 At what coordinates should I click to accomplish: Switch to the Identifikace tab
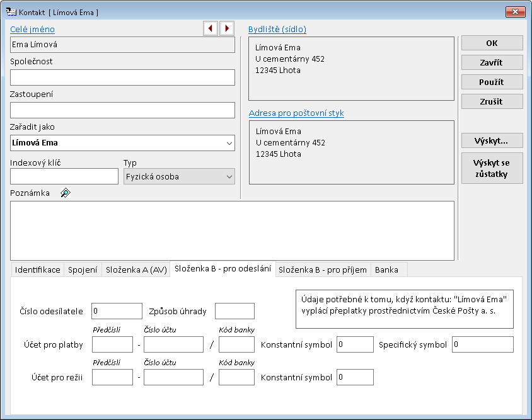[x=37, y=270]
